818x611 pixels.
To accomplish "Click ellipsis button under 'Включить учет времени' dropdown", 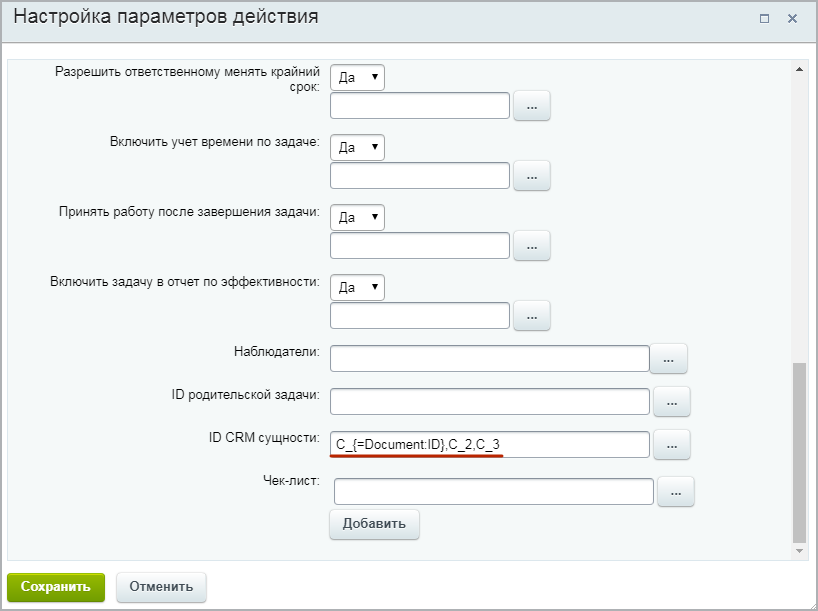I will click(x=532, y=175).
